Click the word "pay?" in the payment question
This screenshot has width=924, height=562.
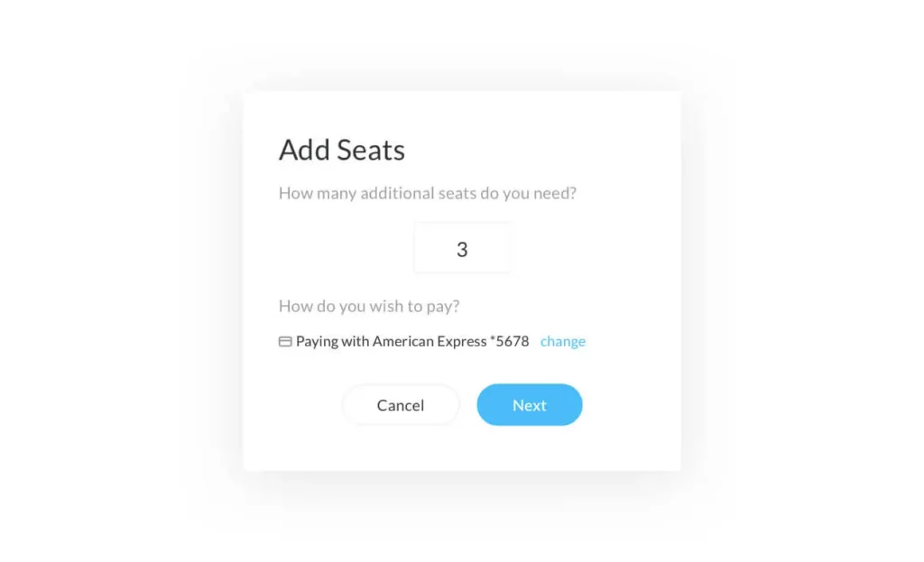point(443,307)
